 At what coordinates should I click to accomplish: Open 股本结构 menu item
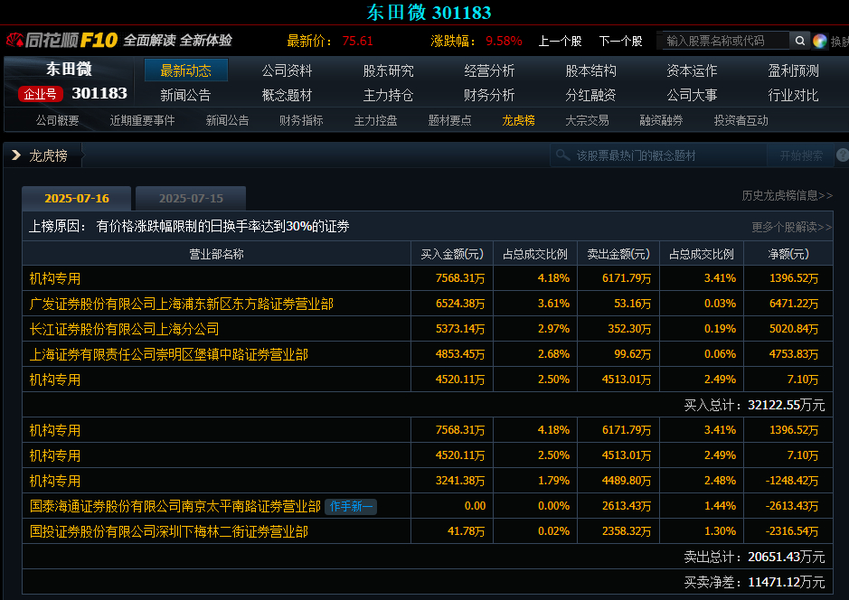coord(591,70)
